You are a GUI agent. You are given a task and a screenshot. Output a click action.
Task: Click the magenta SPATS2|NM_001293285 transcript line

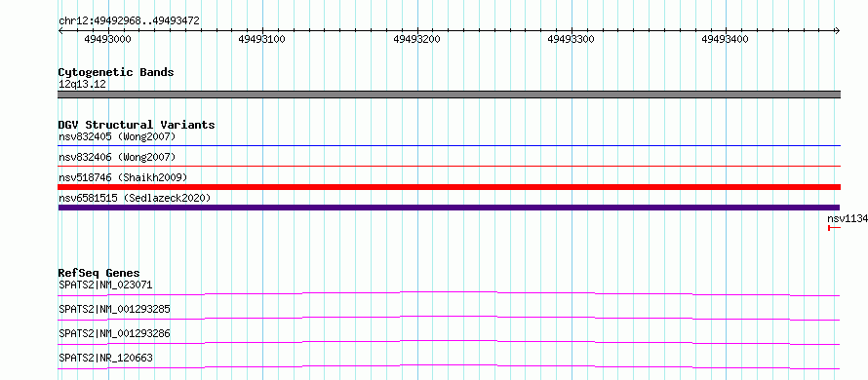[x=450, y=318]
